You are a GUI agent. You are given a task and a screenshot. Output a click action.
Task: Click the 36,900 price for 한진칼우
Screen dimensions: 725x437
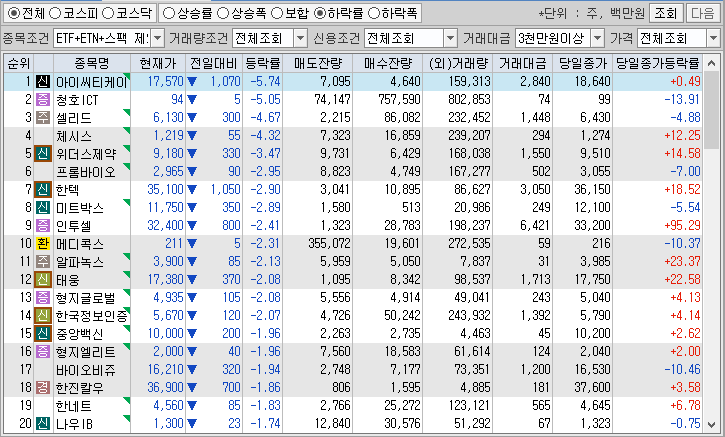(165, 388)
